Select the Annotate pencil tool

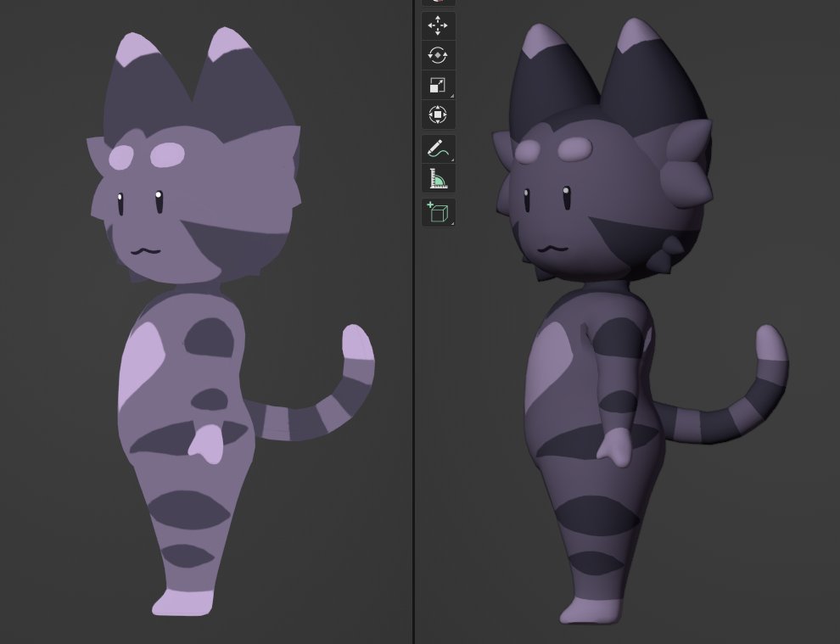[438, 148]
